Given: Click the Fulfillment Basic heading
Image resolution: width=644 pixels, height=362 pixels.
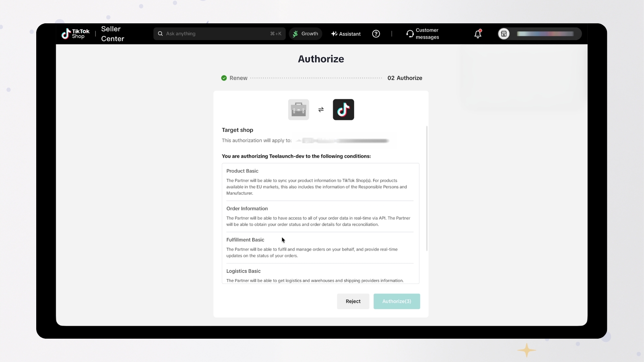Looking at the screenshot, I should click(245, 240).
